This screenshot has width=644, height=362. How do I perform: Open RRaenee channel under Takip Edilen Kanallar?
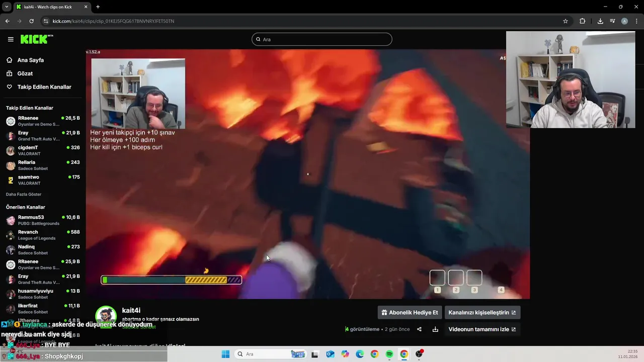pyautogui.click(x=43, y=121)
